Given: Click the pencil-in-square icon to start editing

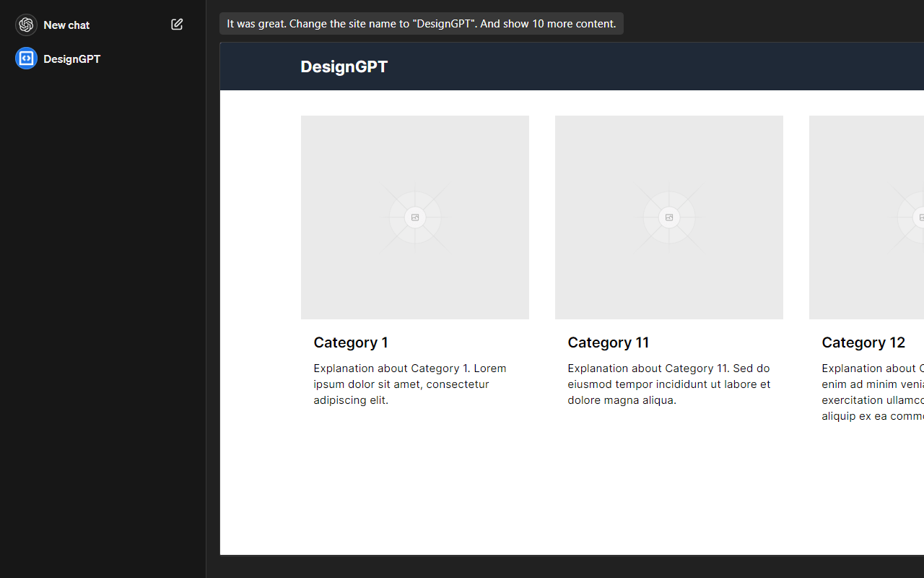Looking at the screenshot, I should 177,24.
